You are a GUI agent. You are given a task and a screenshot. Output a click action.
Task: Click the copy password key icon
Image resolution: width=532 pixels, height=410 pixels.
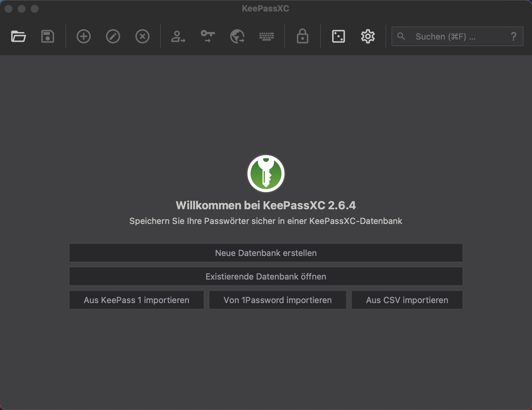point(208,36)
